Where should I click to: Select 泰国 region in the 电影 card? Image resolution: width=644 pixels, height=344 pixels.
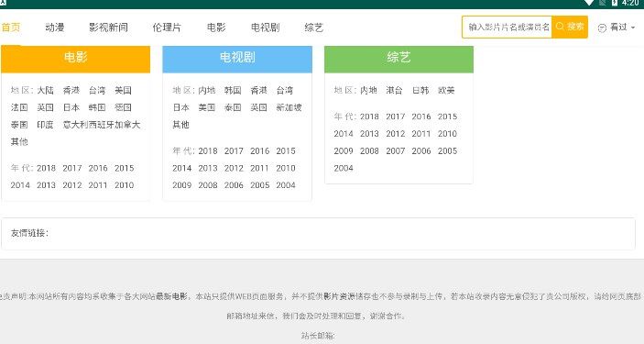tap(19, 125)
